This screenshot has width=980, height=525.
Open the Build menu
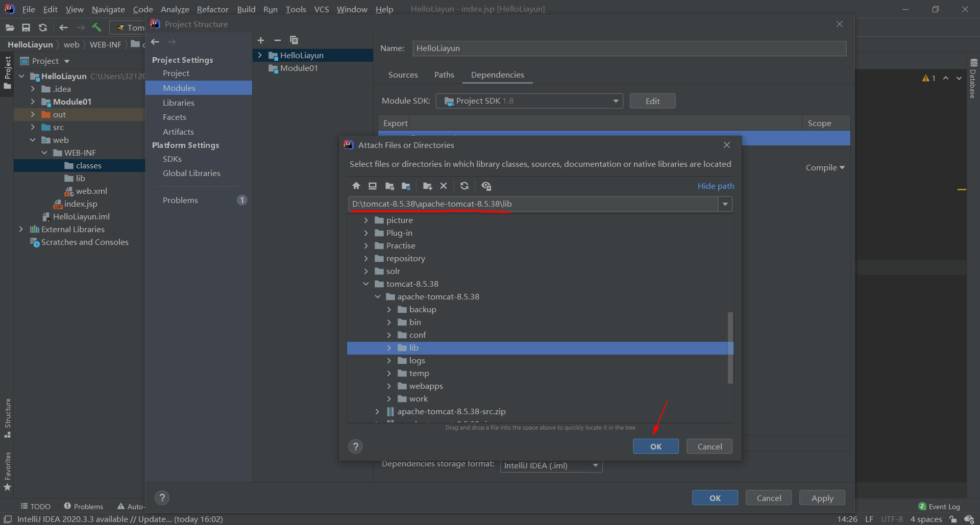tap(246, 9)
